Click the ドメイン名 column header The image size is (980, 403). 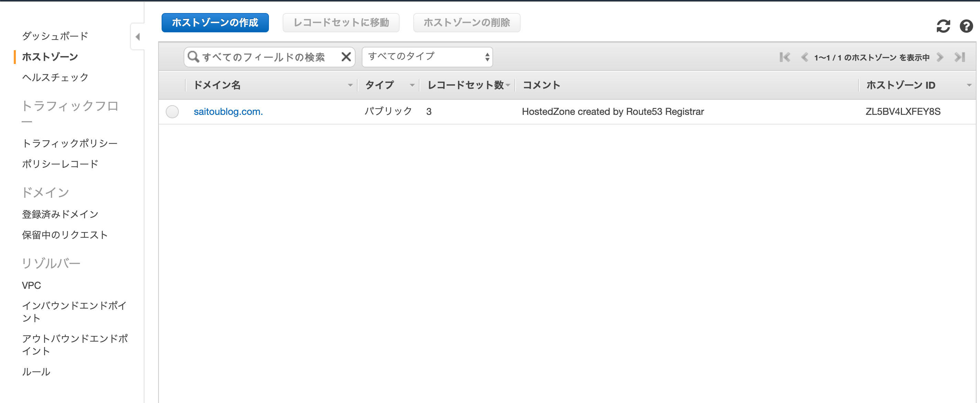(x=217, y=85)
